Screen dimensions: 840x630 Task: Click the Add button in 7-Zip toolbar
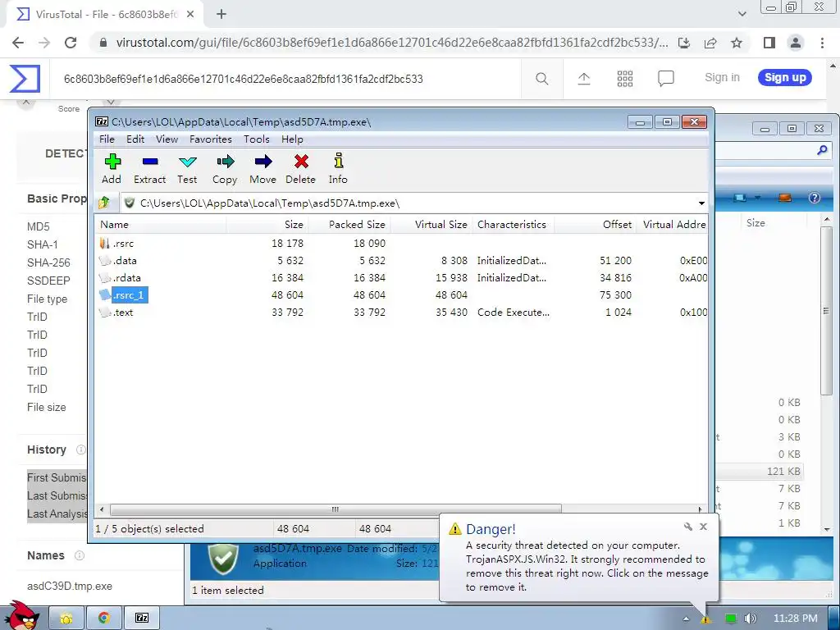pyautogui.click(x=112, y=169)
